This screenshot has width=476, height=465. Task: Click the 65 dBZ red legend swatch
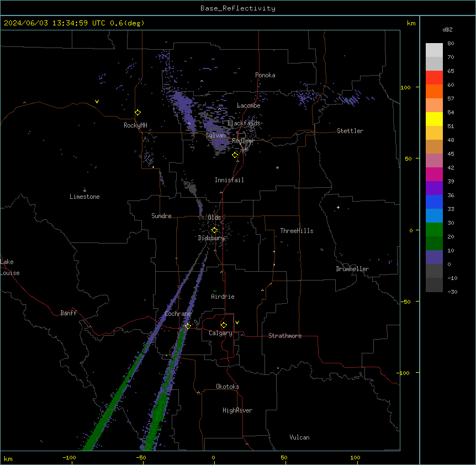click(434, 77)
